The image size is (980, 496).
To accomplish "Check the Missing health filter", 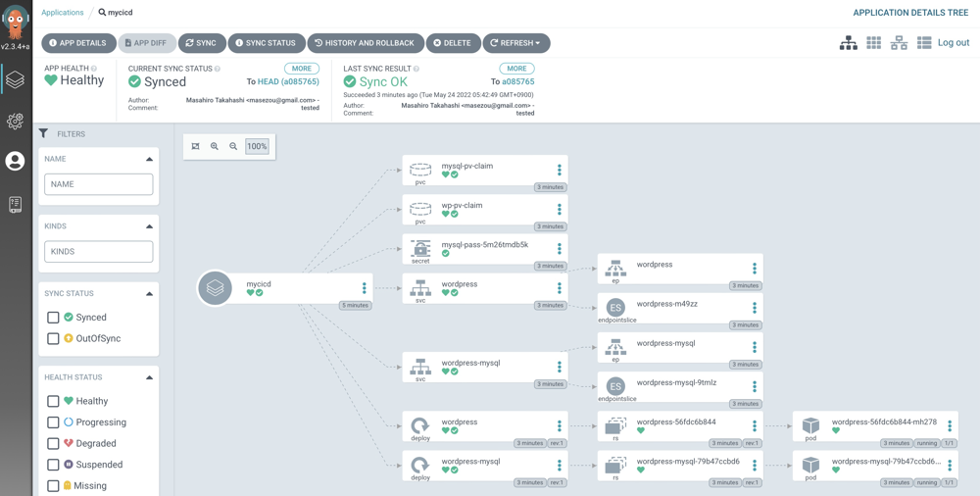I will pyautogui.click(x=54, y=486).
